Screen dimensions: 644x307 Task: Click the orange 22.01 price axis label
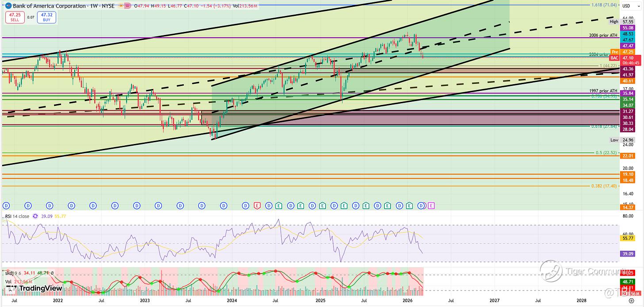(x=627, y=156)
